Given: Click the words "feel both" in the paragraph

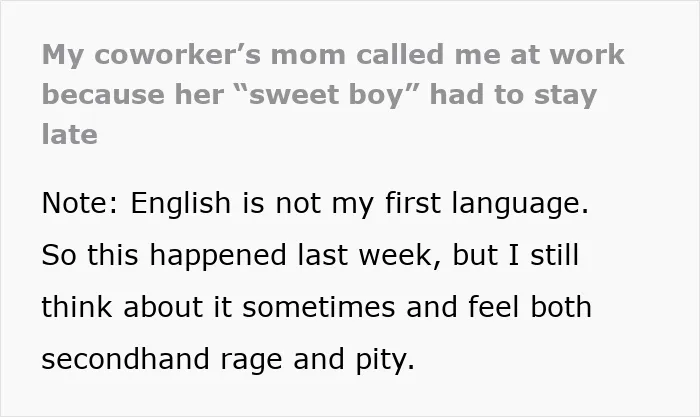Looking at the screenshot, I should pyautogui.click(x=530, y=307).
